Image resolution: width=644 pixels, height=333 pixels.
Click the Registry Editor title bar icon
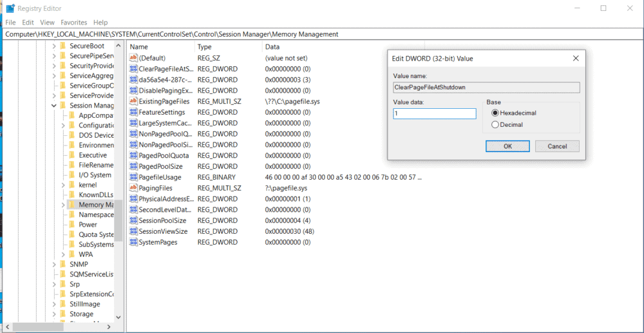[x=10, y=8]
